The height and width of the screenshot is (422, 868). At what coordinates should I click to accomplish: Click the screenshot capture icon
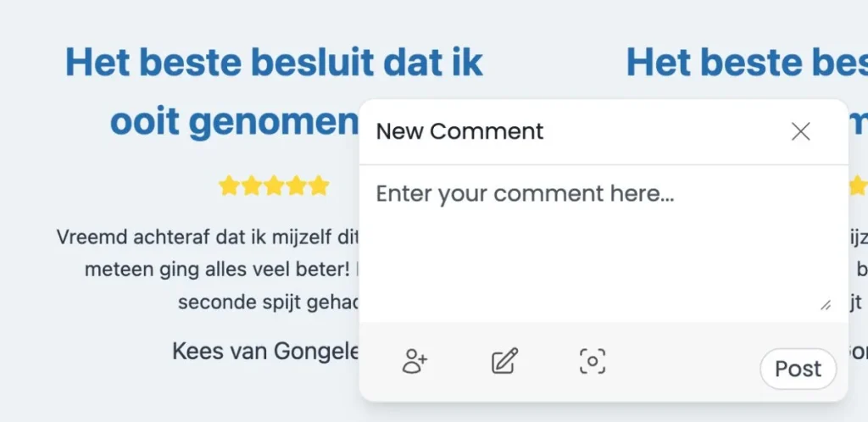[593, 362]
